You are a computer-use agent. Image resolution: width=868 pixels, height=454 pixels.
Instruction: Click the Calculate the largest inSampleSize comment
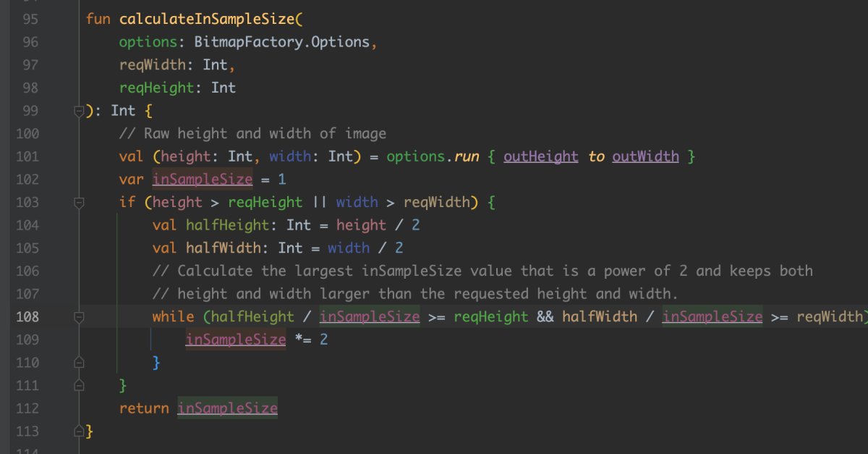pos(483,271)
